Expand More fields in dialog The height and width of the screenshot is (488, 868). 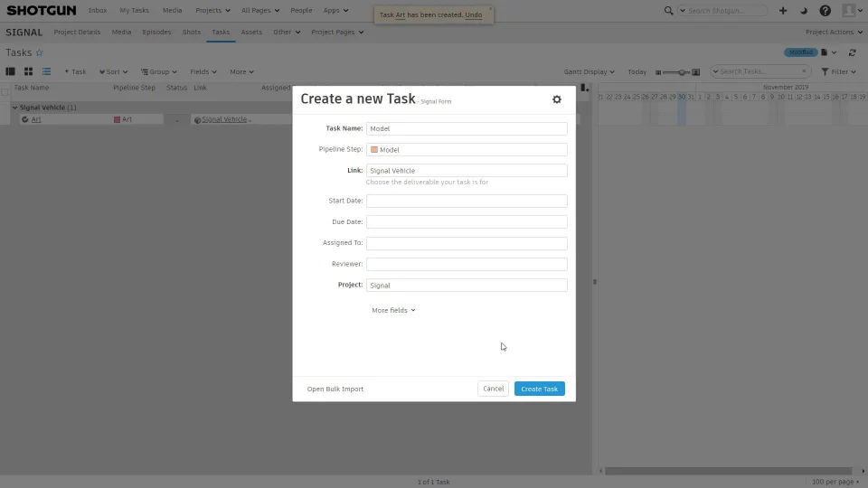[393, 310]
